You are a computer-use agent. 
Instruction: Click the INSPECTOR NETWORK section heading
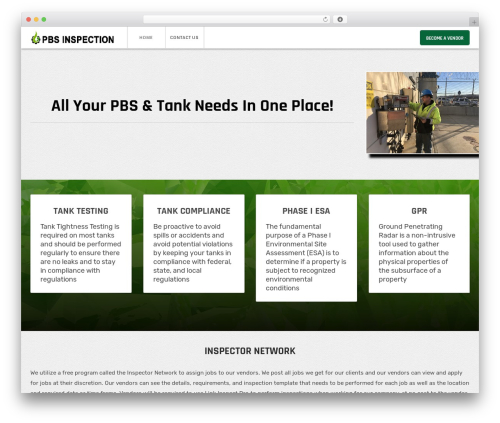250,351
